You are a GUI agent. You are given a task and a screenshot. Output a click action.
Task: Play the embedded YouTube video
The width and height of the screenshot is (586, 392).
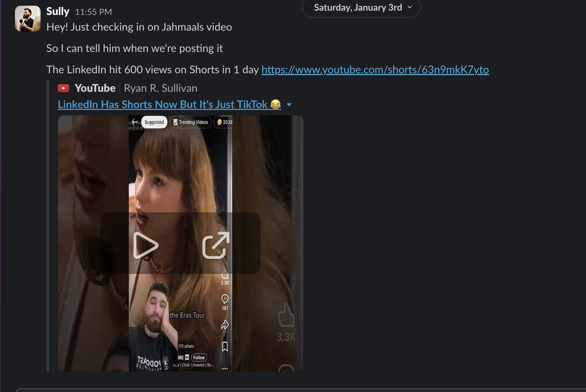click(145, 245)
